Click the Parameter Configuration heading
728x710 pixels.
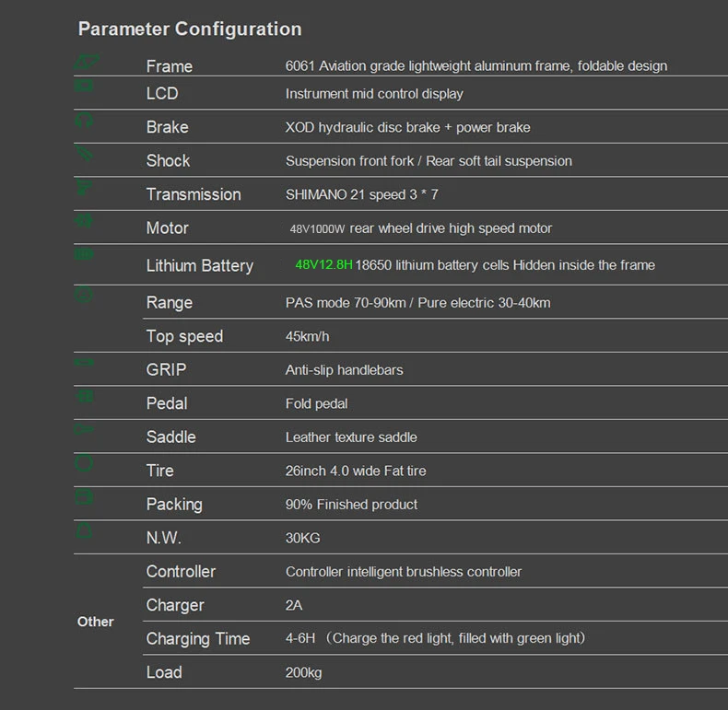[x=190, y=29]
